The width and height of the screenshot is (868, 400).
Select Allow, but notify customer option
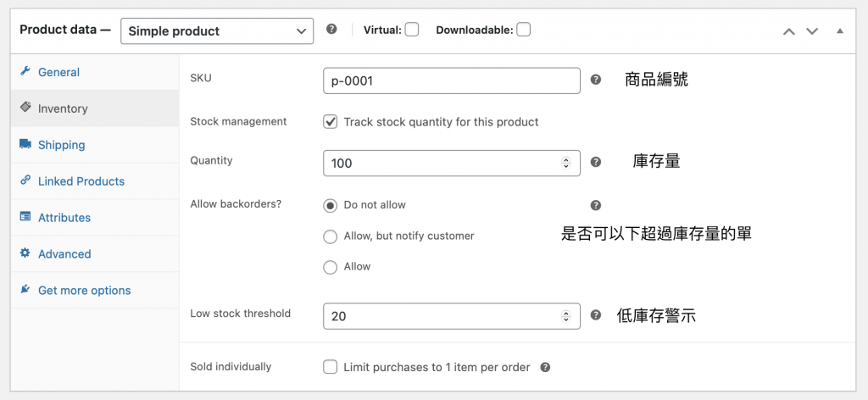331,236
